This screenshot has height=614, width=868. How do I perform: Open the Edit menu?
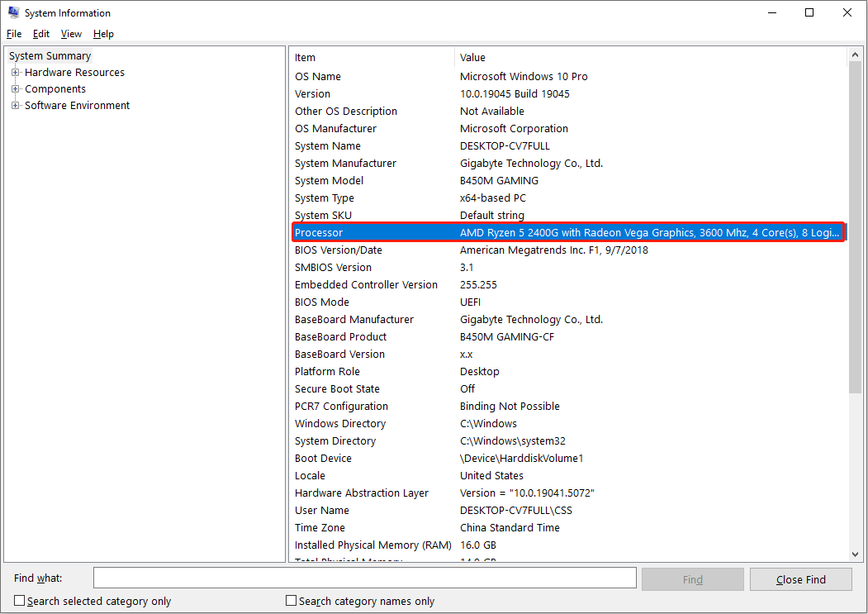coord(41,34)
